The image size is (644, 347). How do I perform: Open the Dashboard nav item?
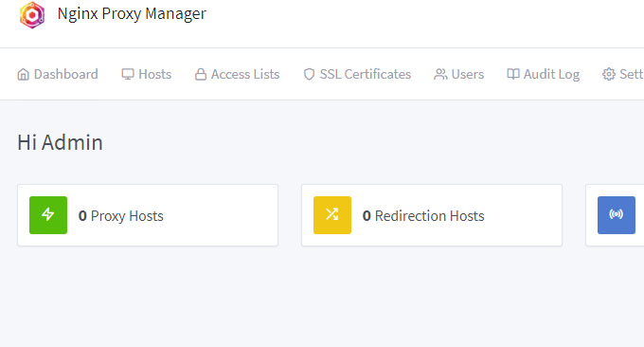58,74
